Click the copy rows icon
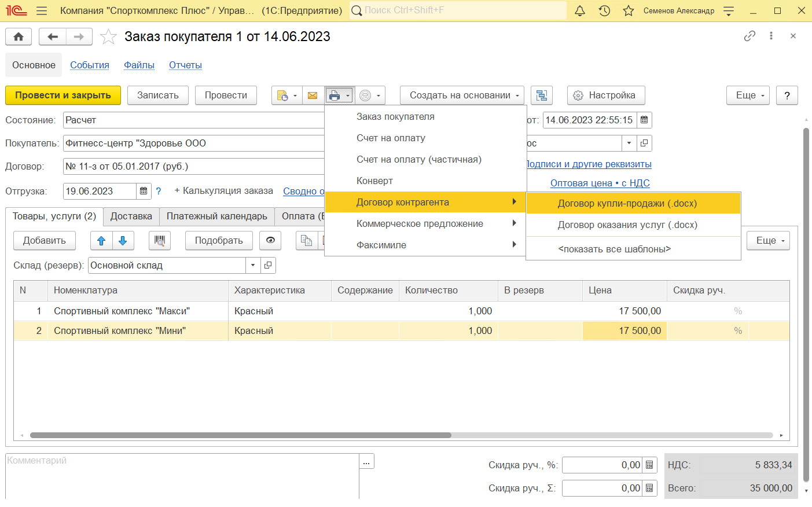This screenshot has height=507, width=812. point(307,241)
